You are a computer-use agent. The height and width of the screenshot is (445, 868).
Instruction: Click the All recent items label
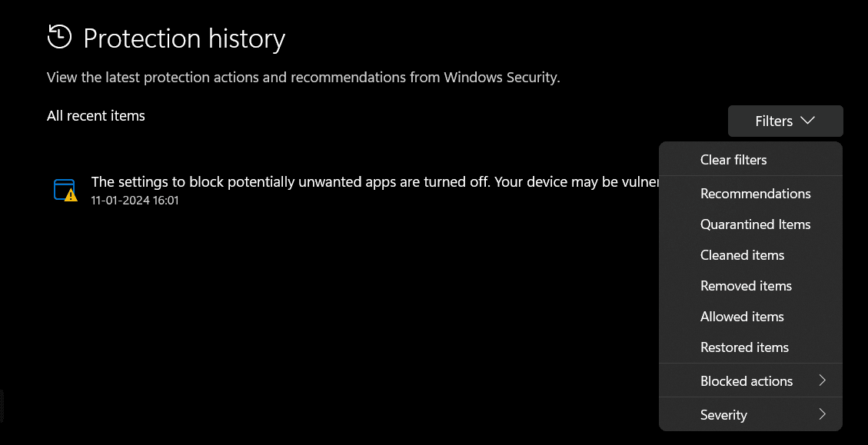95,115
